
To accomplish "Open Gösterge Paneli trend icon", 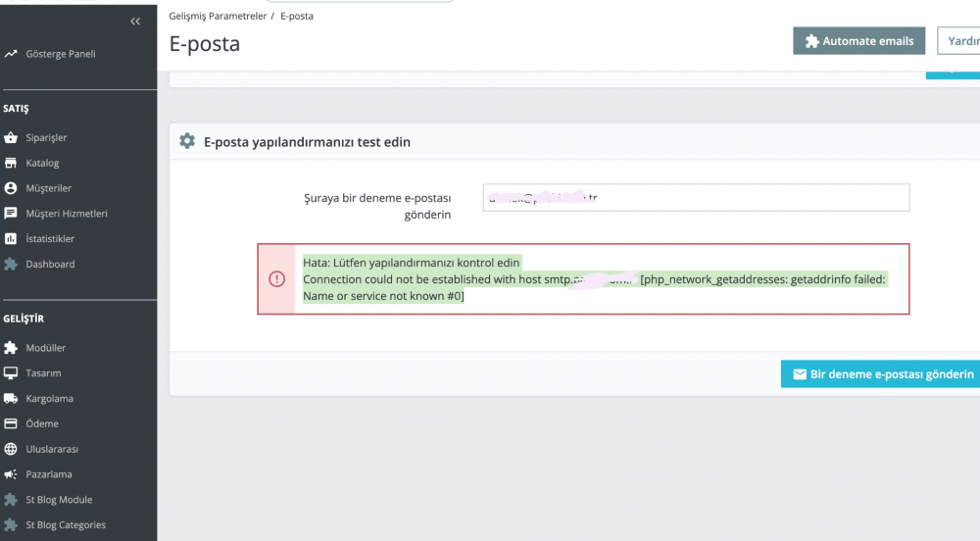I will (x=11, y=54).
